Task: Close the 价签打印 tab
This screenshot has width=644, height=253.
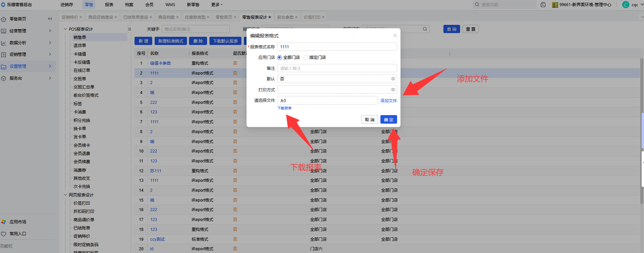Action: click(x=323, y=17)
